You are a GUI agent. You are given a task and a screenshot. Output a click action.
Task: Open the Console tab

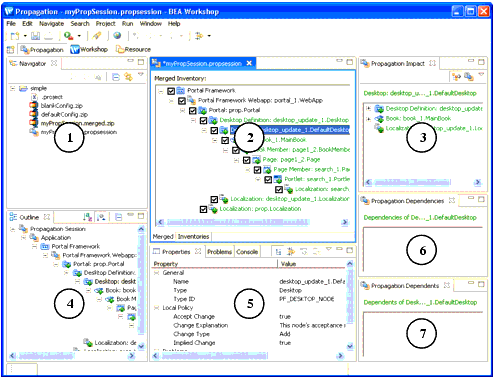pos(247,252)
